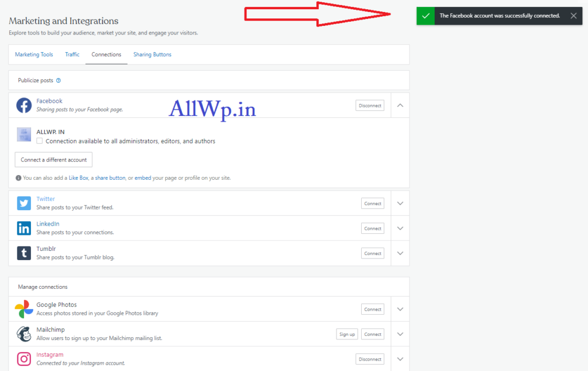Screen dimensions: 588x371
Task: Click the LinkedIn logo icon
Action: pos(24,228)
